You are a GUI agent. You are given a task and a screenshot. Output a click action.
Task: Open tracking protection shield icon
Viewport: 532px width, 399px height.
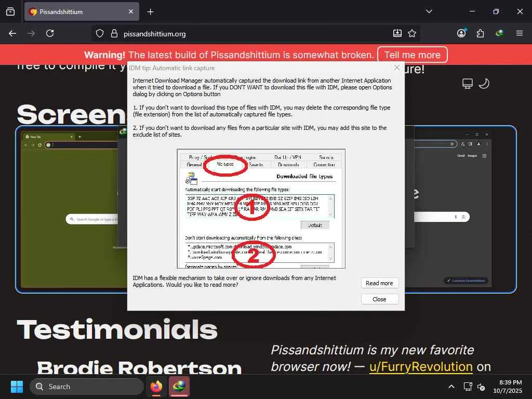click(99, 34)
